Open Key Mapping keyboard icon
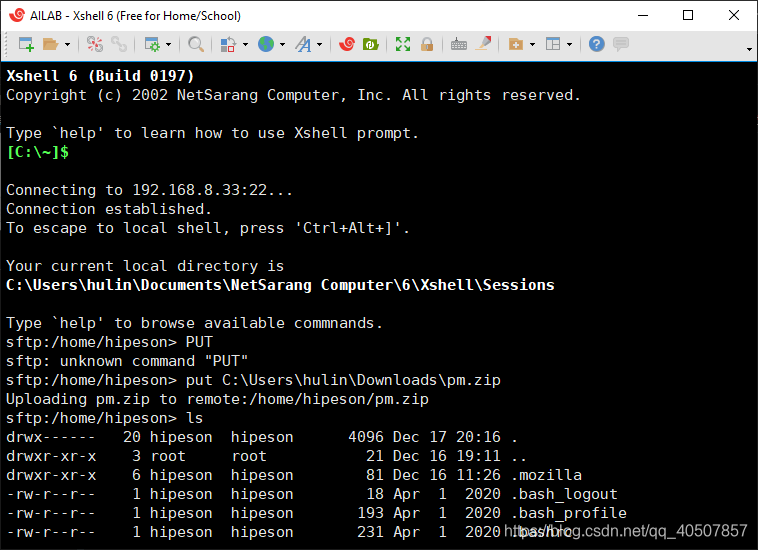 tap(459, 44)
